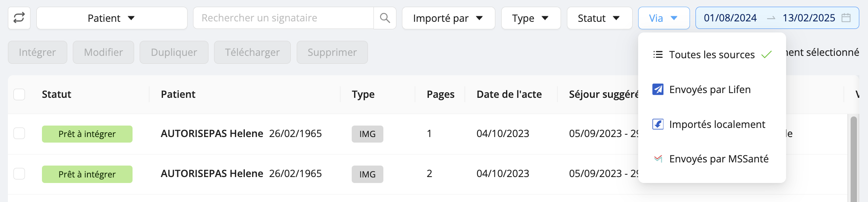
Task: Click the MSSanté envelope icon
Action: tap(658, 159)
